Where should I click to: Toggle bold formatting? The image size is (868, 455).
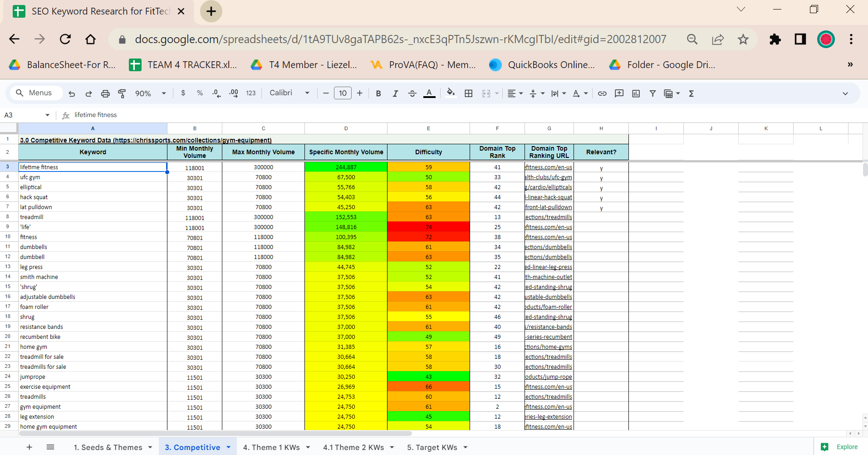click(378, 93)
